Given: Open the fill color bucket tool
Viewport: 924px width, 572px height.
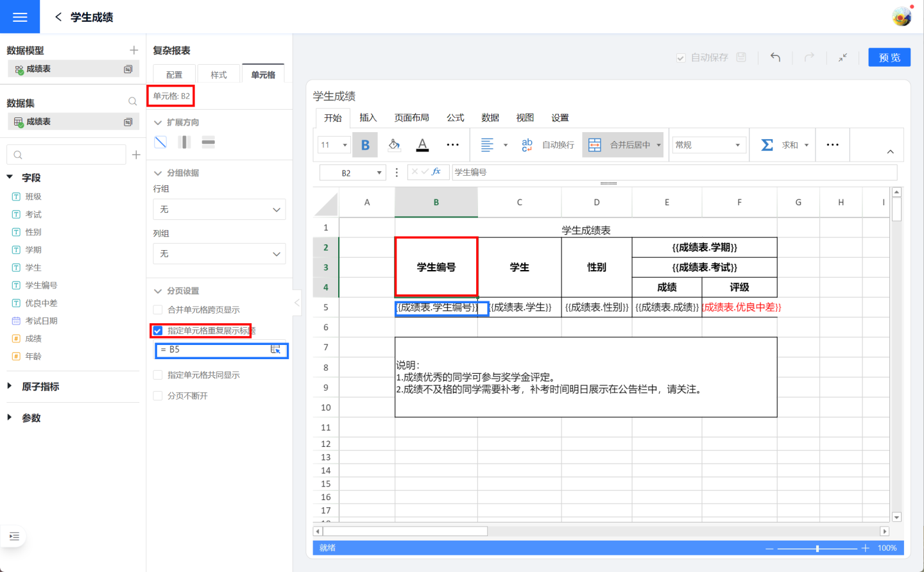Looking at the screenshot, I should point(394,145).
